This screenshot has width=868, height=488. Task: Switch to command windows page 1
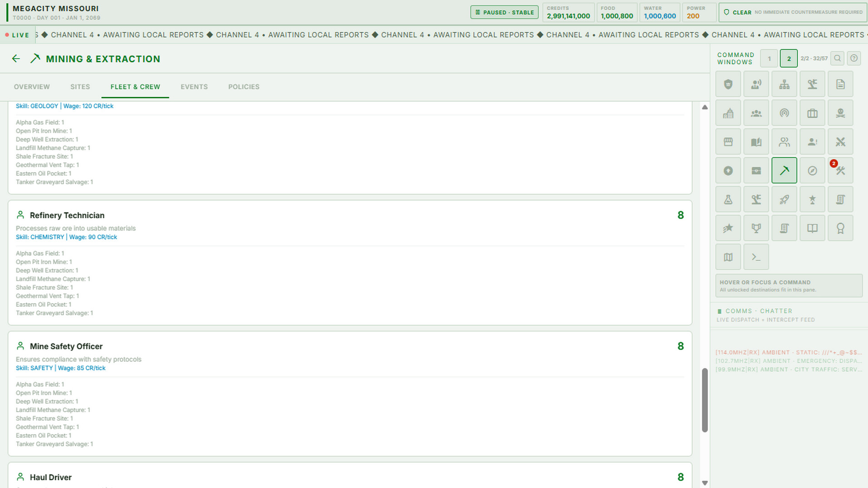[769, 59]
